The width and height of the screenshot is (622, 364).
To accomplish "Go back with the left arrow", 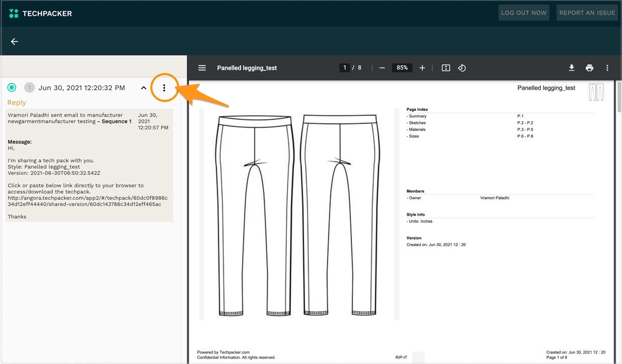I will tap(15, 41).
